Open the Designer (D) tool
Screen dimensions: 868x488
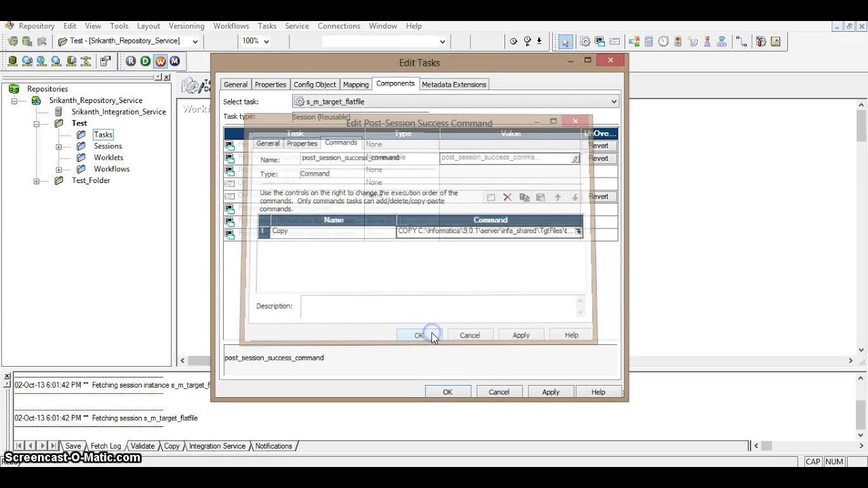point(145,61)
